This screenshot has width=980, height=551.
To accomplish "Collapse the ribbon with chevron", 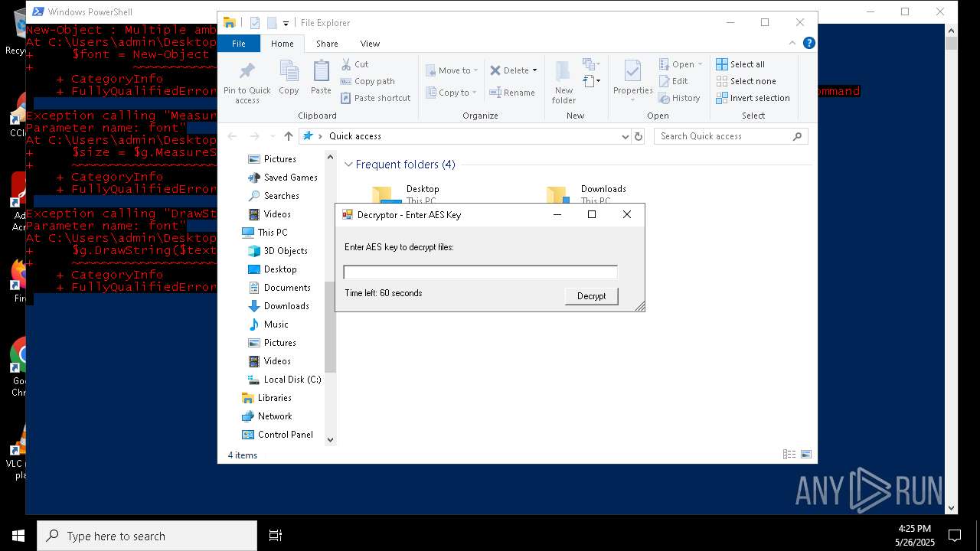I will pos(793,43).
